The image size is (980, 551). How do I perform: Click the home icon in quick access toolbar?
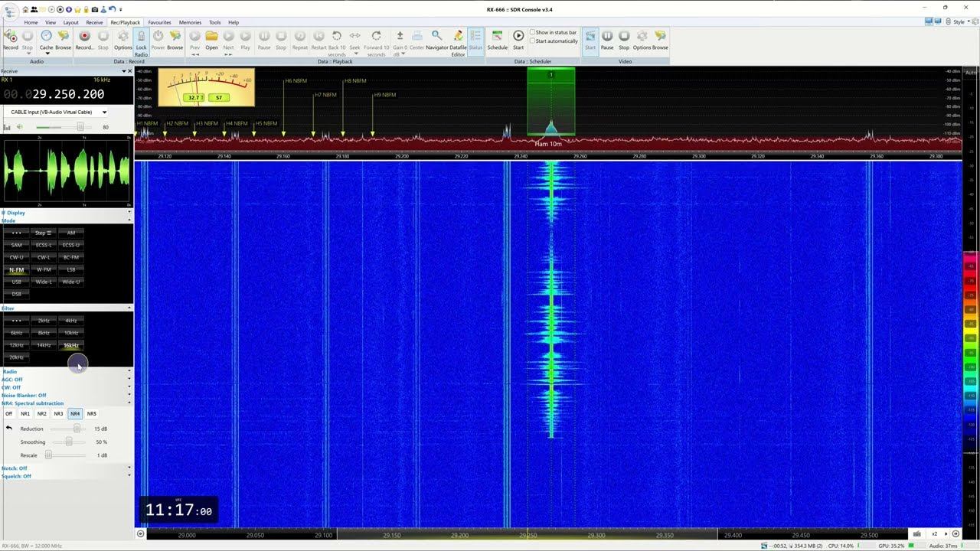coord(26,9)
